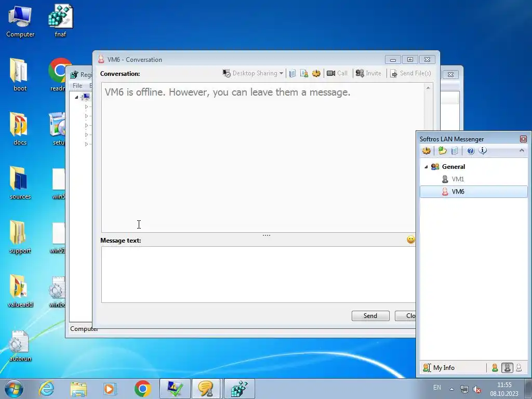
Task: Open Windows Media Player from taskbar
Action: pyautogui.click(x=109, y=389)
